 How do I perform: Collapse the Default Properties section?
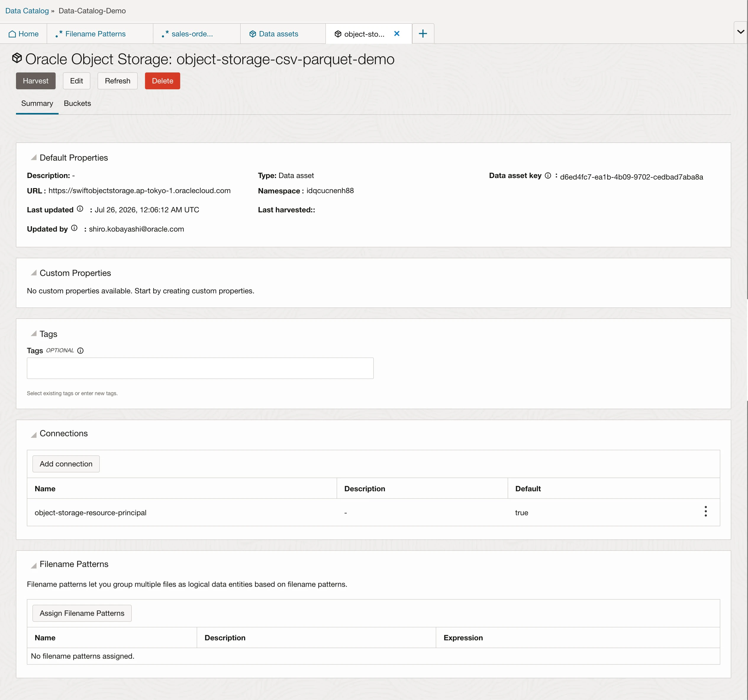pyautogui.click(x=33, y=158)
